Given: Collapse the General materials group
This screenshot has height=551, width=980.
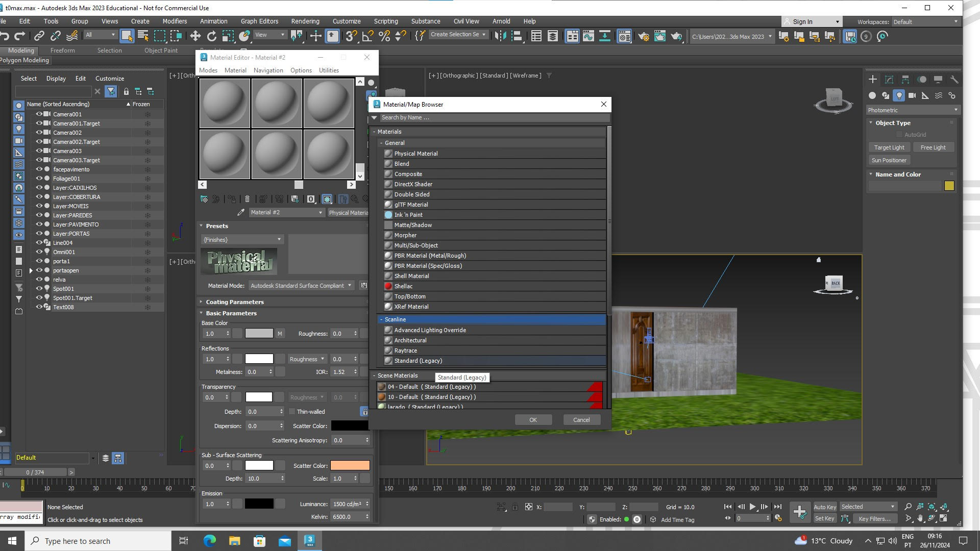Looking at the screenshot, I should pyautogui.click(x=381, y=143).
